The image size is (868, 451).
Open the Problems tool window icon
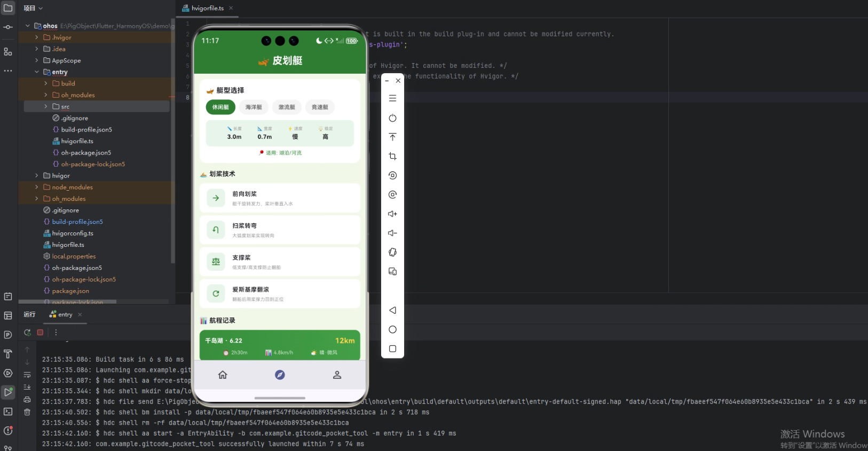click(8, 431)
